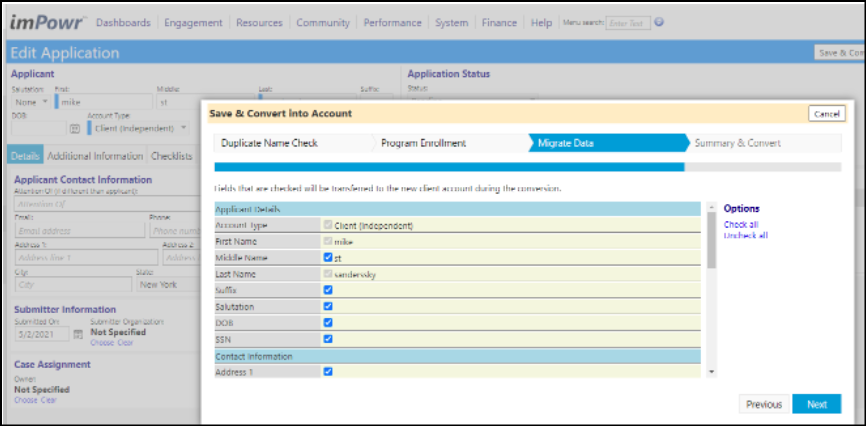Open the Resources menu
Image resolution: width=866 pixels, height=426 pixels.
pos(259,23)
